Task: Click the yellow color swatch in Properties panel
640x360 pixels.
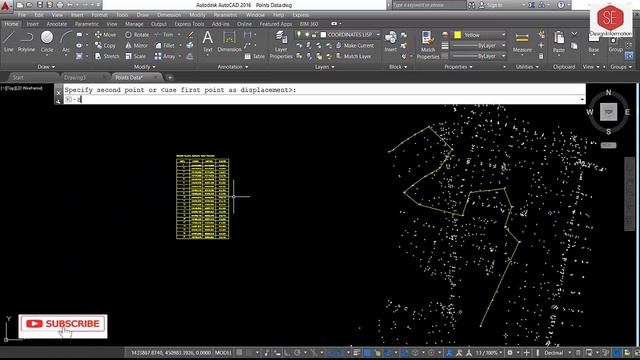Action: tap(458, 35)
